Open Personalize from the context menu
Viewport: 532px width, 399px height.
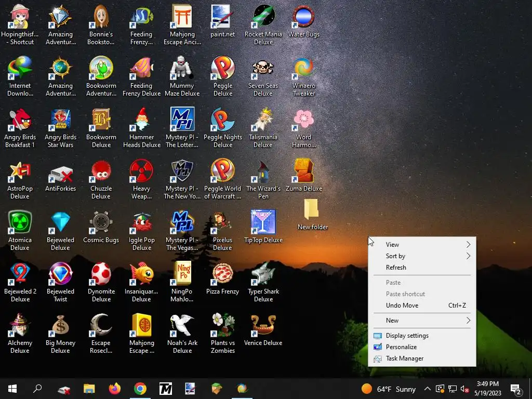pos(422,347)
